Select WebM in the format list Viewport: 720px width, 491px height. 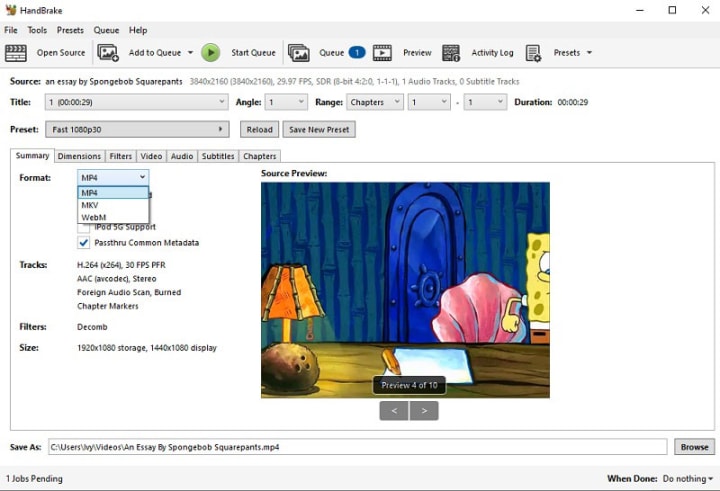(113, 217)
